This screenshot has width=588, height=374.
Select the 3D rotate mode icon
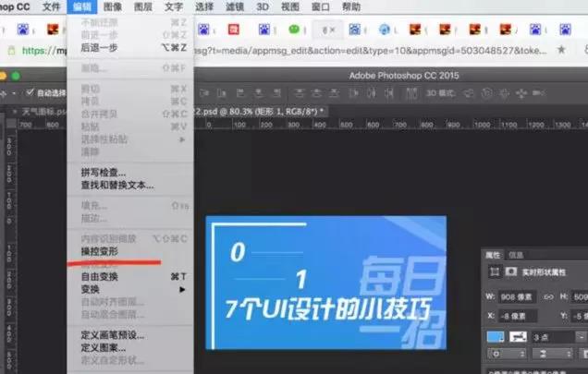click(x=469, y=93)
